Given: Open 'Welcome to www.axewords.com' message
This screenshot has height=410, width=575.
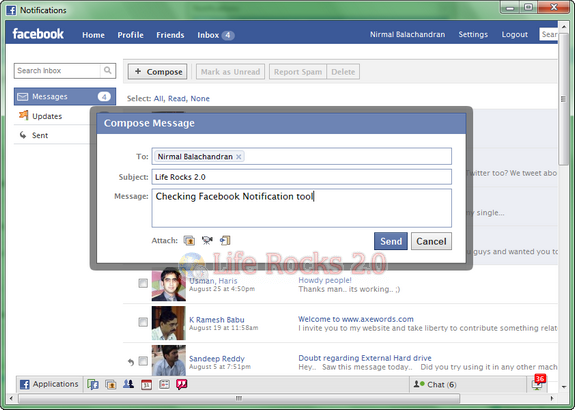Looking at the screenshot, I should (356, 319).
